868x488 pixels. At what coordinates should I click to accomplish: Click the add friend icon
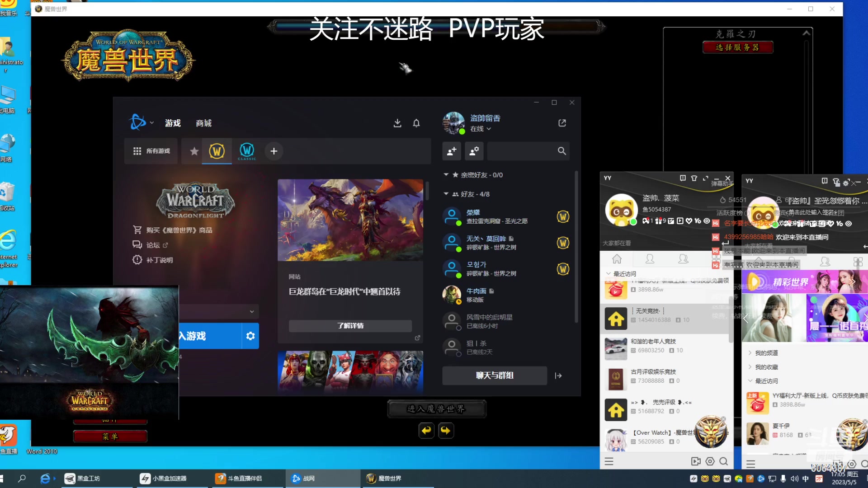click(452, 151)
